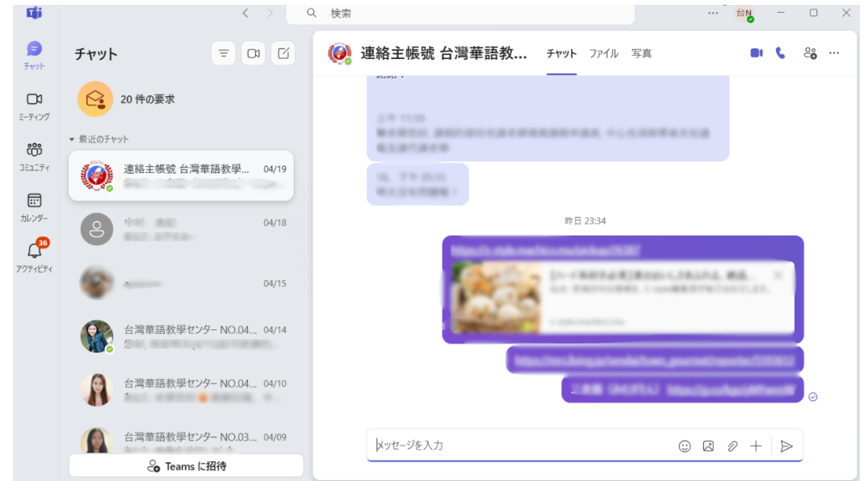Open the plus actions menu in composer
868x481 pixels.
point(756,445)
